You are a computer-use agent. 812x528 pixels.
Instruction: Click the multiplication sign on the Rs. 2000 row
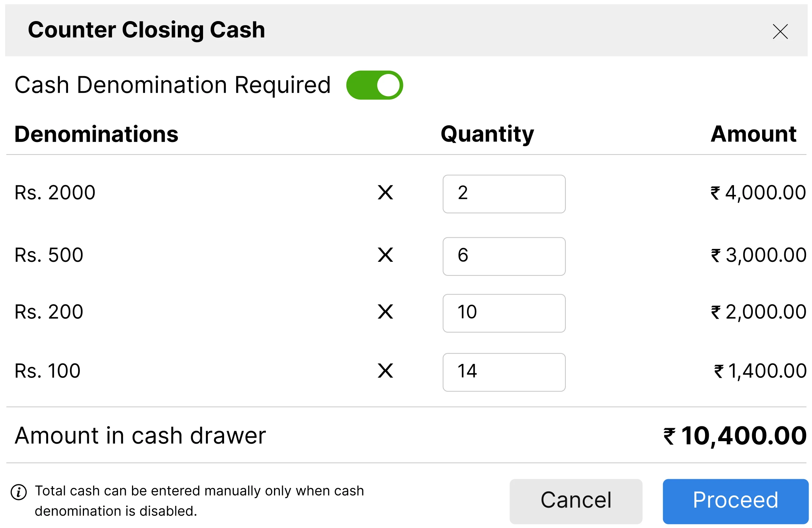(386, 193)
